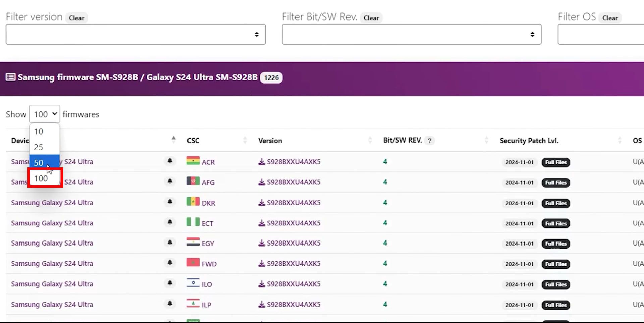644x323 pixels.
Task: Click the bell icon in ILO row
Action: [x=170, y=283]
